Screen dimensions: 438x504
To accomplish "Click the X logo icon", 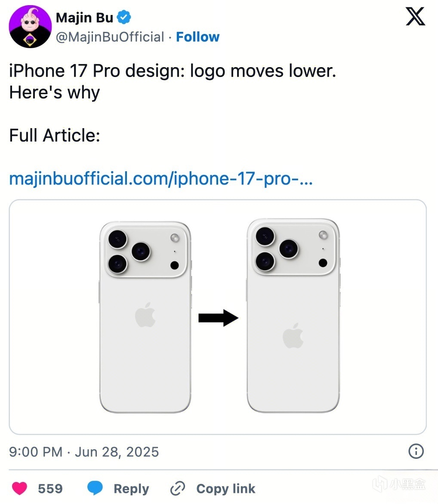I will tap(415, 16).
